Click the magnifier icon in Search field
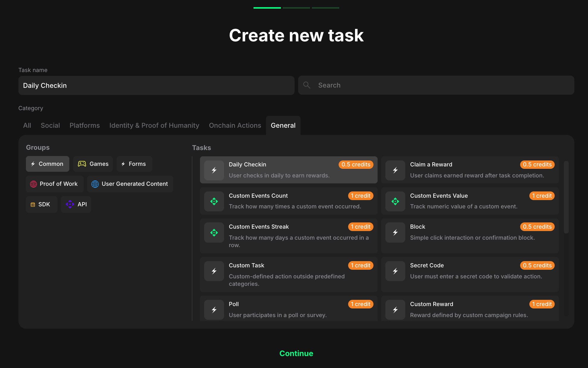The image size is (588, 368). [307, 85]
